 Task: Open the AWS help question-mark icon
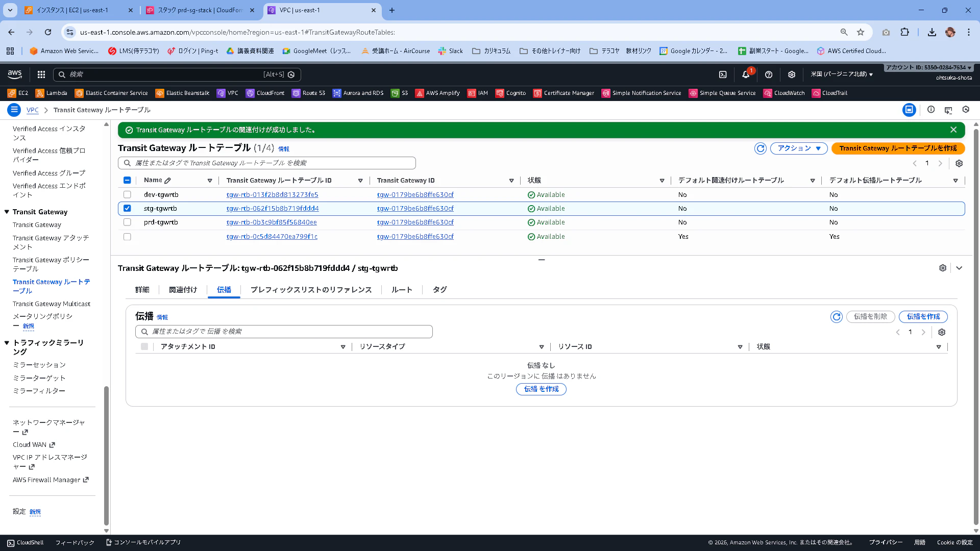point(769,74)
